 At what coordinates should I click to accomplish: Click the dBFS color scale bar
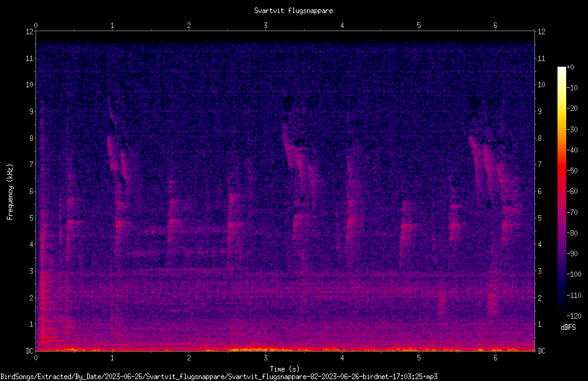click(561, 191)
